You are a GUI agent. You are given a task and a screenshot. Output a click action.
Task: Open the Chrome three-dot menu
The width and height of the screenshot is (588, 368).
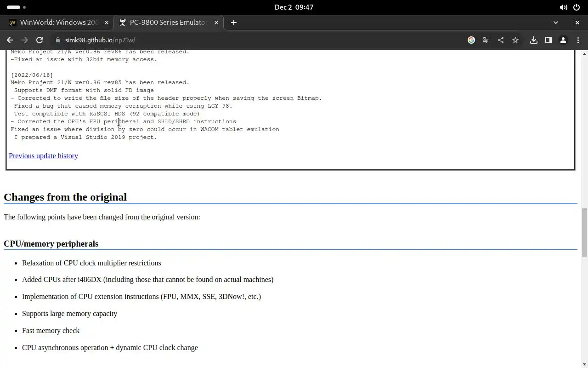[578, 40]
